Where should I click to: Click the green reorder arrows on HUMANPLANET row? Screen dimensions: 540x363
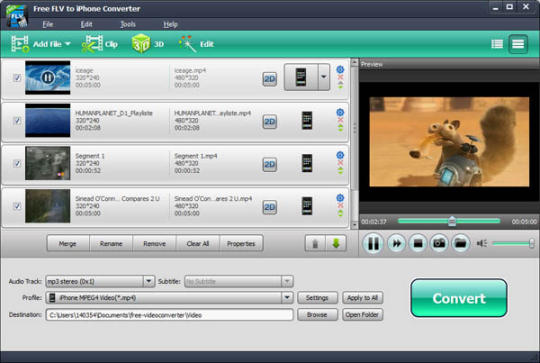click(340, 128)
